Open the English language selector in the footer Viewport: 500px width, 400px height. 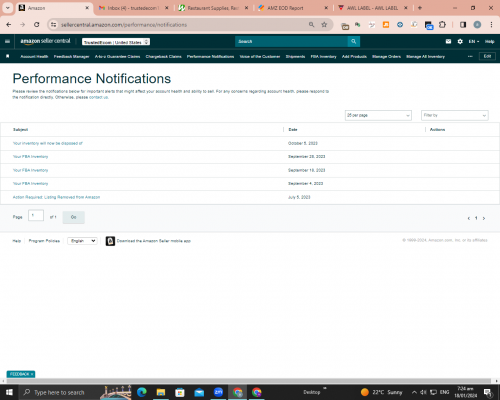click(82, 241)
